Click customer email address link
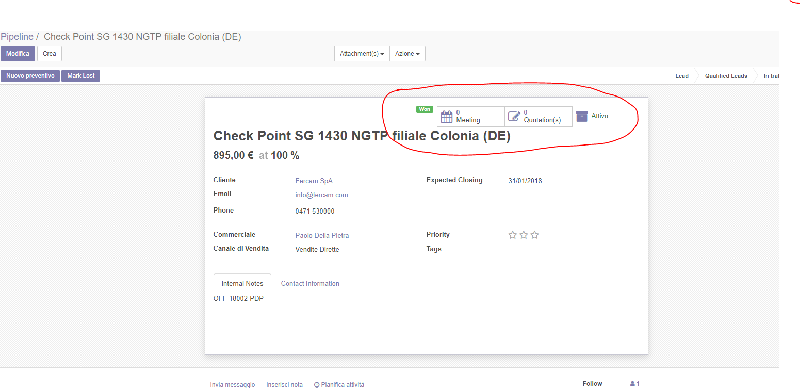 click(322, 195)
